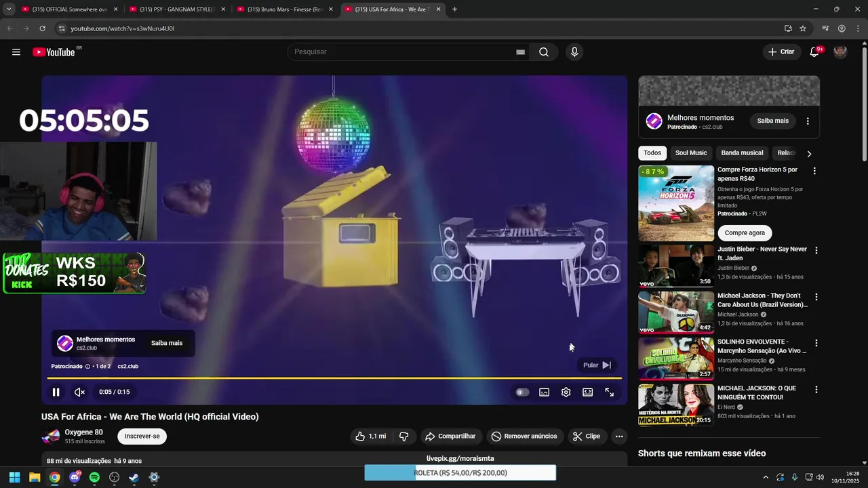Image resolution: width=868 pixels, height=488 pixels.
Task: Open the Criar create menu
Action: (x=781, y=52)
